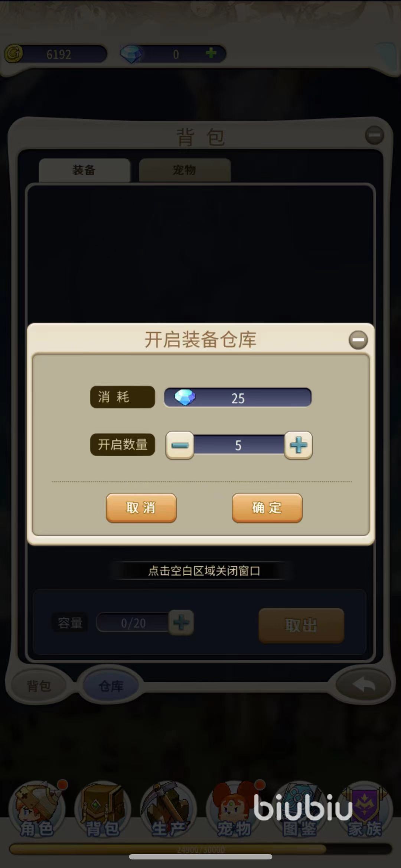The width and height of the screenshot is (401, 868).
Task: Expand storage capacity plus next to 0/20
Action: coord(181,622)
